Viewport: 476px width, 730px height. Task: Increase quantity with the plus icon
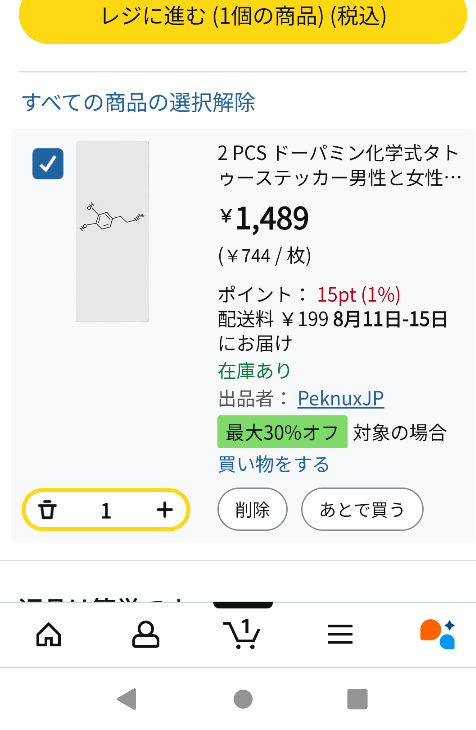point(164,510)
